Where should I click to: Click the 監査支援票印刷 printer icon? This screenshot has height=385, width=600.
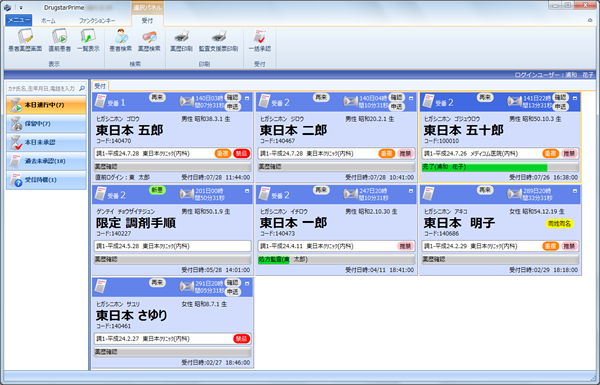click(x=218, y=41)
